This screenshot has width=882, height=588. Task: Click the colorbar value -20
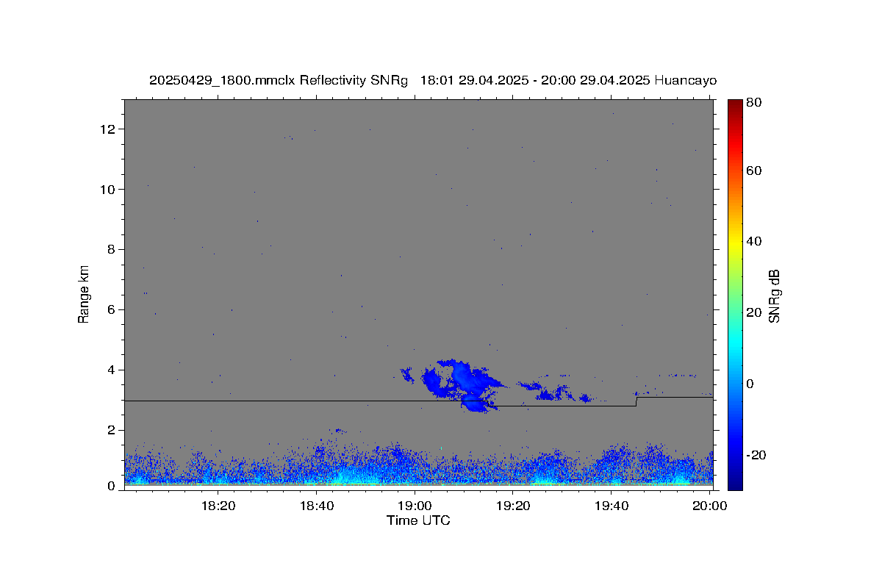(x=756, y=456)
